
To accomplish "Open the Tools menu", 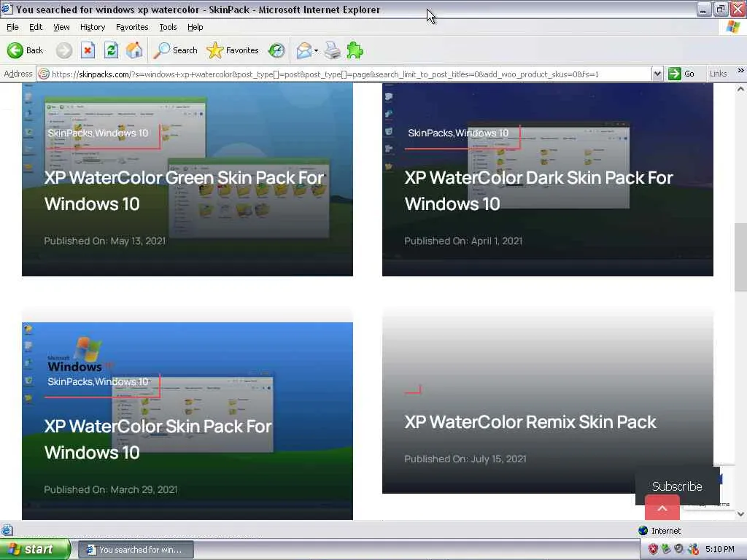I will point(168,27).
